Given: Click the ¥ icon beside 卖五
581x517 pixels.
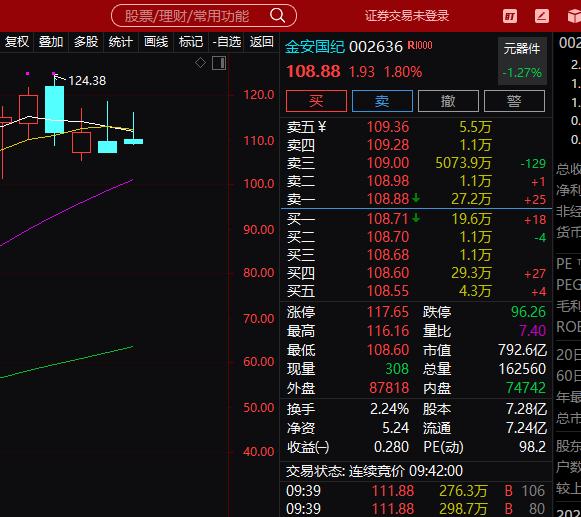Looking at the screenshot, I should 322,127.
